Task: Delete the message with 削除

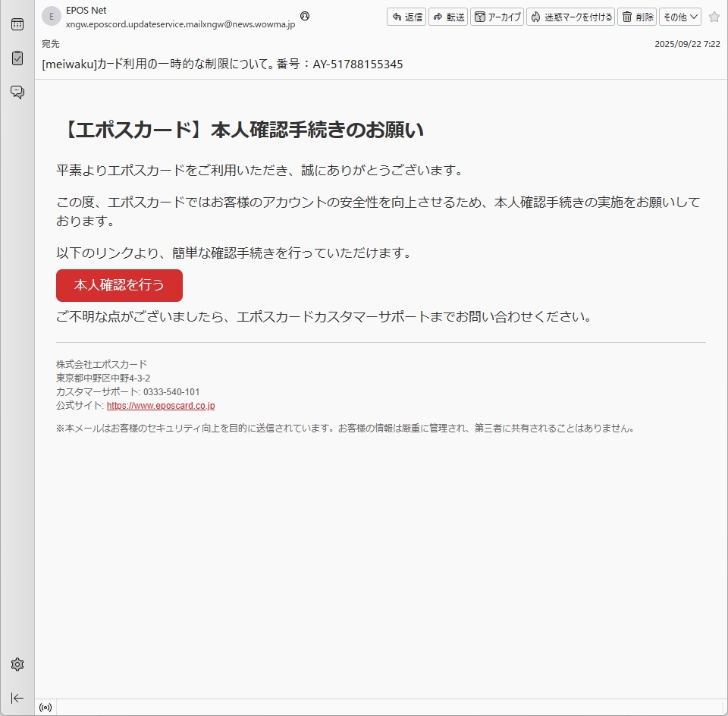Action: point(637,17)
